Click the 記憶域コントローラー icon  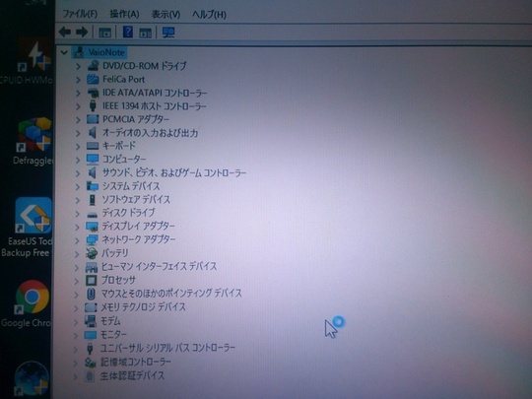point(90,363)
